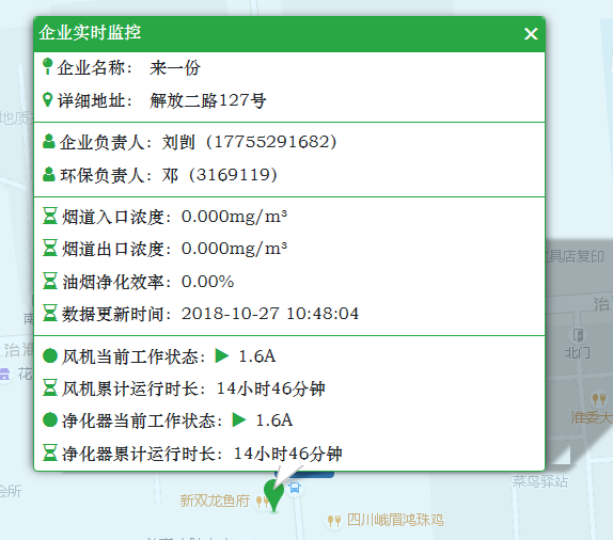Viewport: 613px width, 540px height.
Task: Select 新双龙鱼府 restaurant label on map
Action: (214, 500)
